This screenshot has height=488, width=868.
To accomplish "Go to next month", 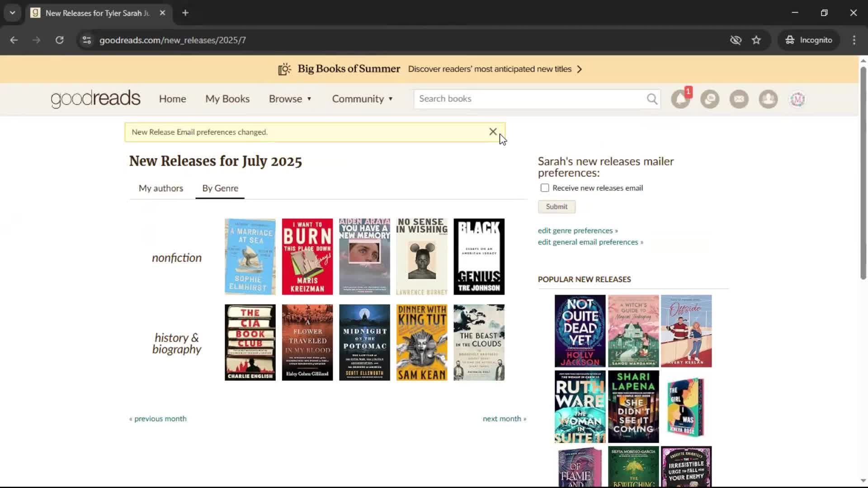I will [505, 418].
